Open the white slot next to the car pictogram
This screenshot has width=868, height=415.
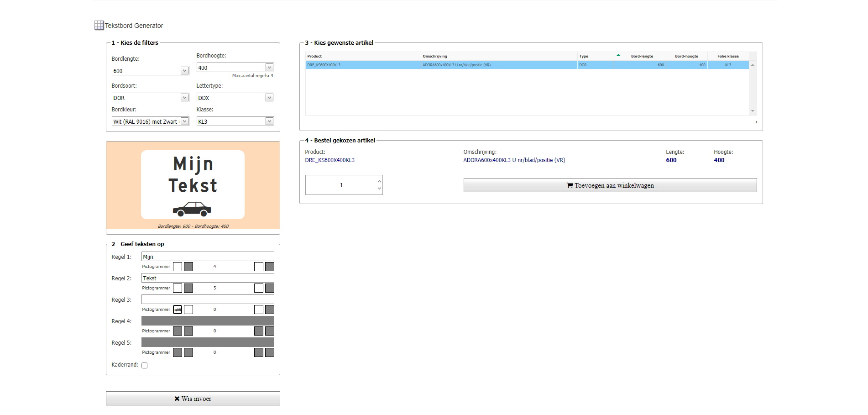[188, 310]
